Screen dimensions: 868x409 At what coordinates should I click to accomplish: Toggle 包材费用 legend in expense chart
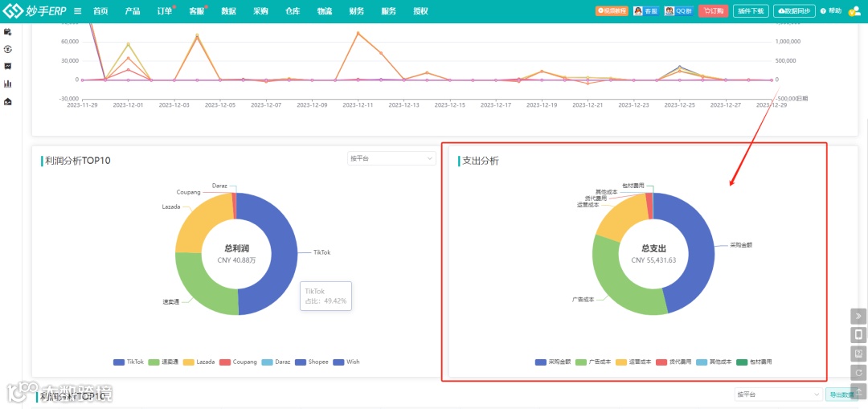754,362
